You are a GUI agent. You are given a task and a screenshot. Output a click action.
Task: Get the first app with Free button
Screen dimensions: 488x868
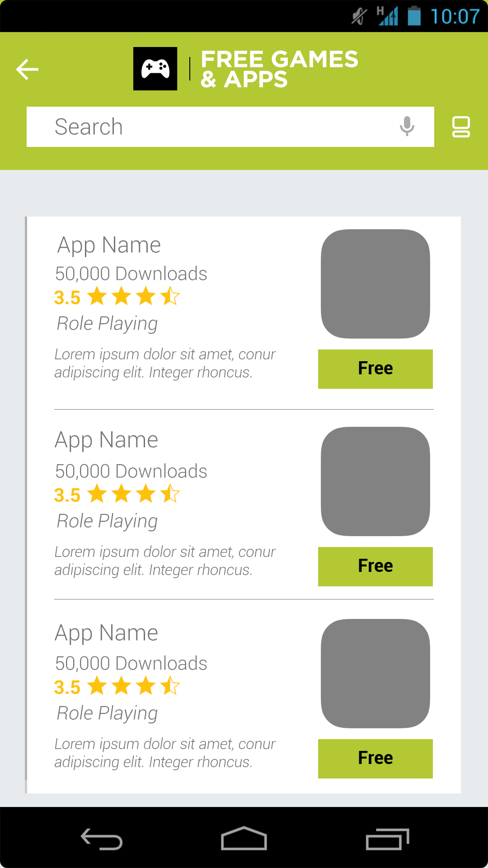pyautogui.click(x=375, y=369)
